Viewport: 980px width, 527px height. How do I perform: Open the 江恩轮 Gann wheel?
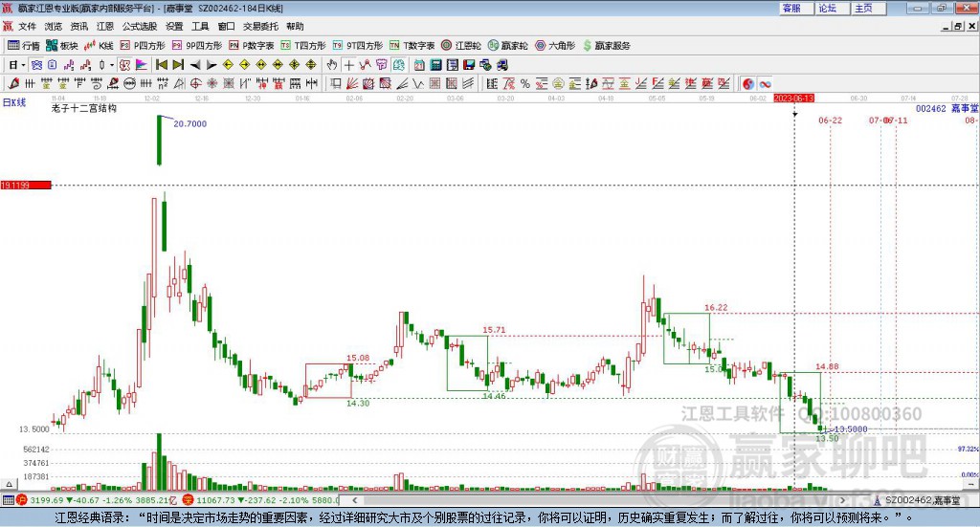(x=461, y=46)
